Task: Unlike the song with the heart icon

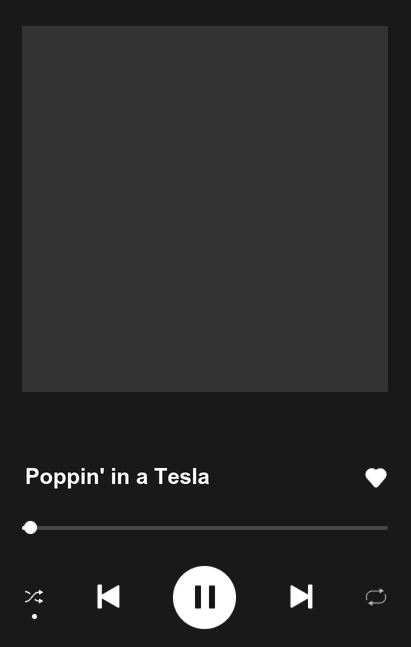Action: 376,478
